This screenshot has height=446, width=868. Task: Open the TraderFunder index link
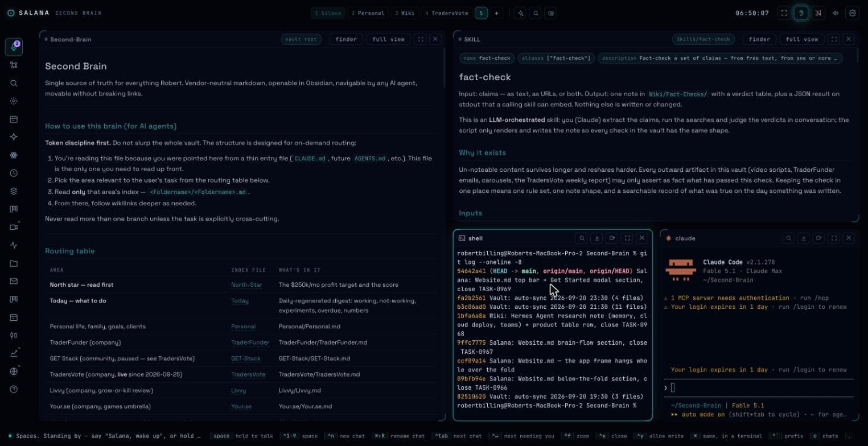250,342
